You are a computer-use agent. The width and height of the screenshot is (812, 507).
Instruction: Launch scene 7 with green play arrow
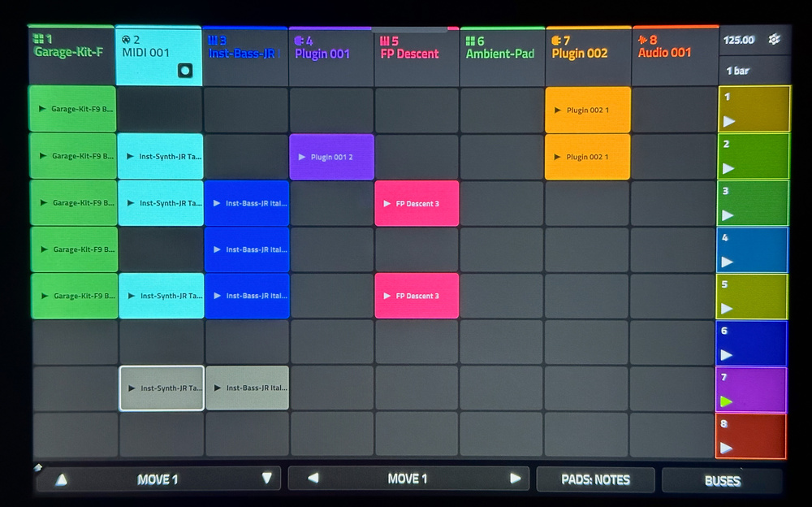coord(727,401)
